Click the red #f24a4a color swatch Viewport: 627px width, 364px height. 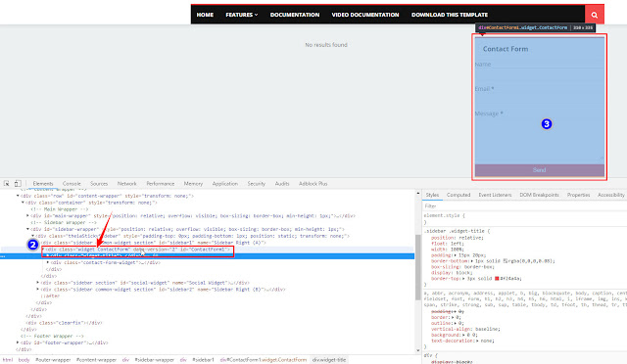[497, 279]
